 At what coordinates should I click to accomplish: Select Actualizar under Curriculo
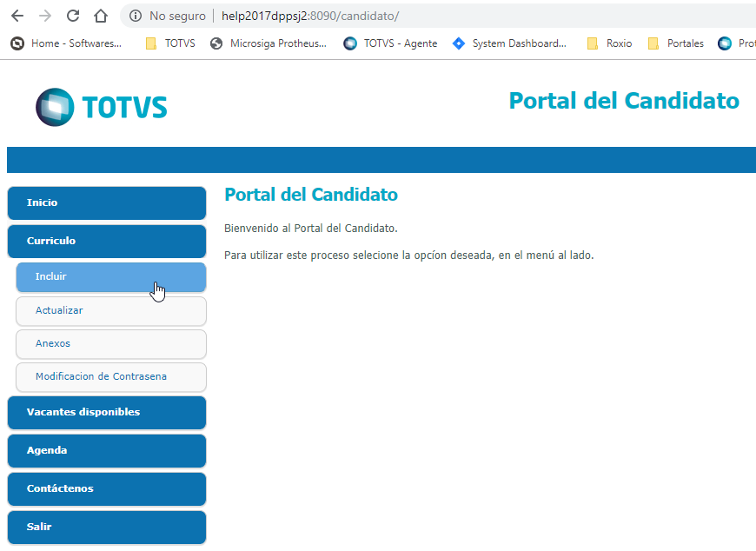click(111, 311)
